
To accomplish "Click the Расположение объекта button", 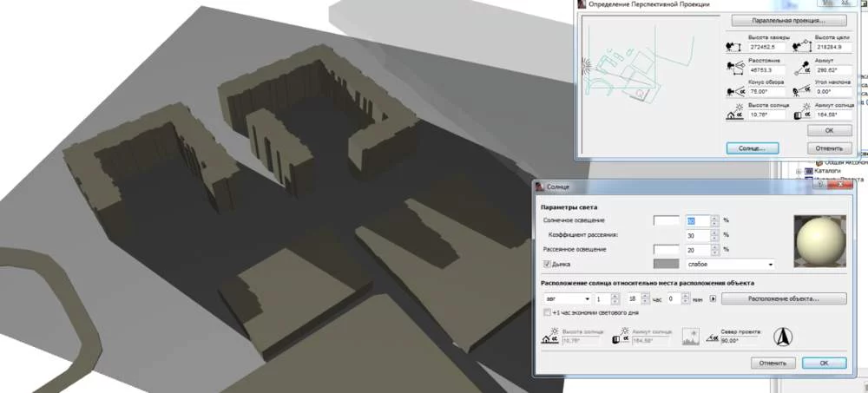I will (784, 299).
